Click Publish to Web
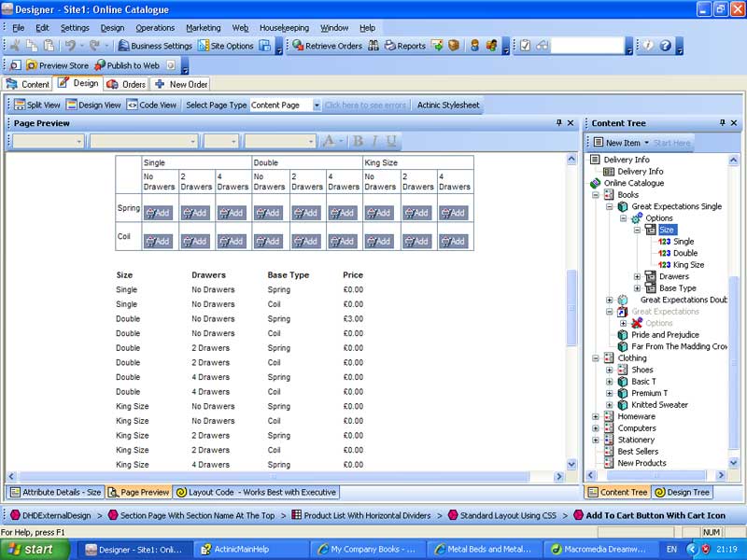 coord(126,65)
